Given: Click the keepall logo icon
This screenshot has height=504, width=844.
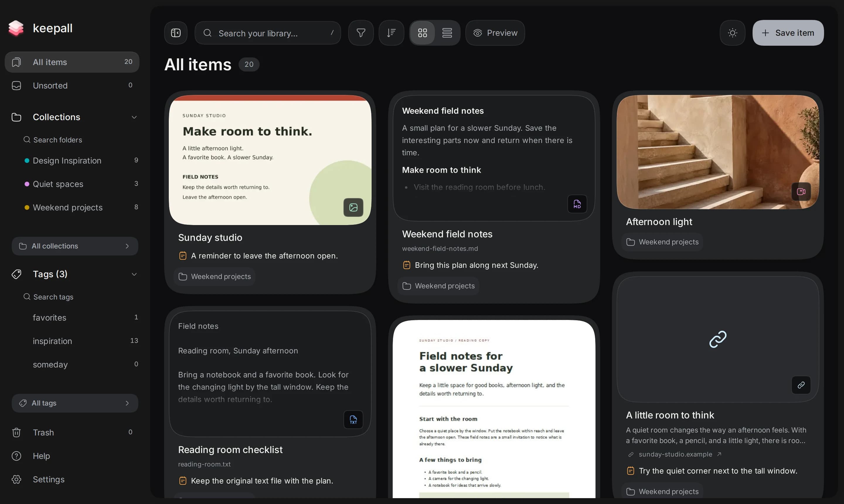Looking at the screenshot, I should [x=16, y=28].
